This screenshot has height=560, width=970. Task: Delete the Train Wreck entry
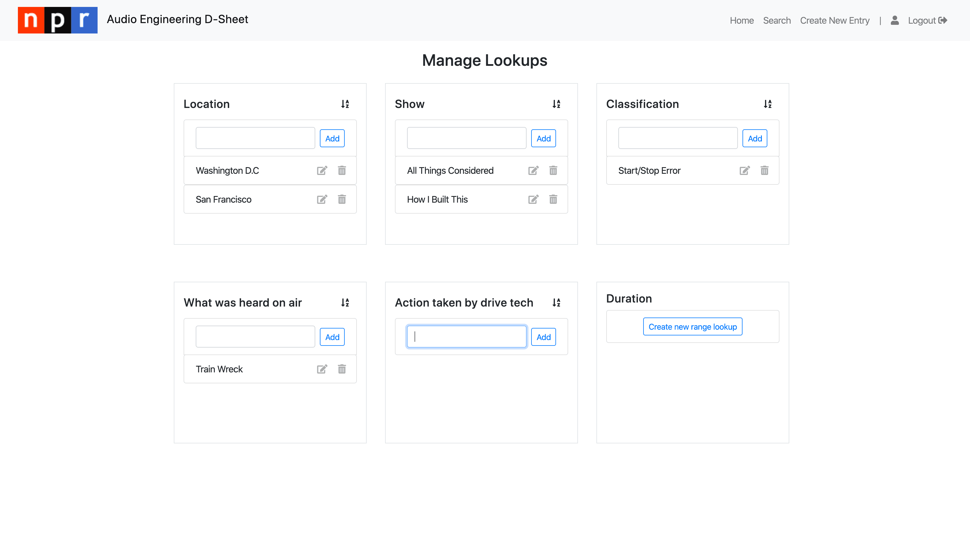[x=342, y=369]
